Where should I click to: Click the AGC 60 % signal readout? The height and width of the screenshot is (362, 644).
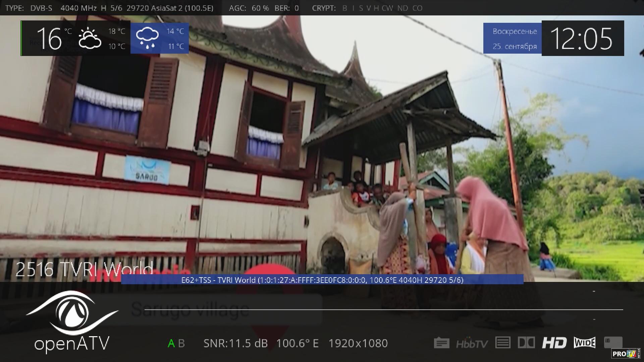[249, 8]
